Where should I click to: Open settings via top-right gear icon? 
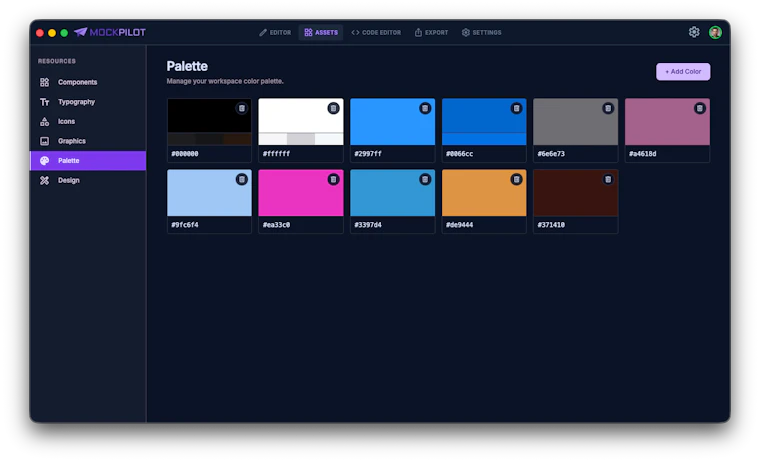tap(694, 32)
